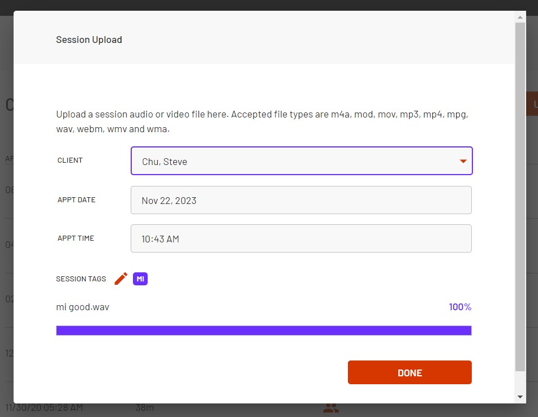Open the client dropdown arrow
Screen dimensions: 538x417
pos(463,161)
